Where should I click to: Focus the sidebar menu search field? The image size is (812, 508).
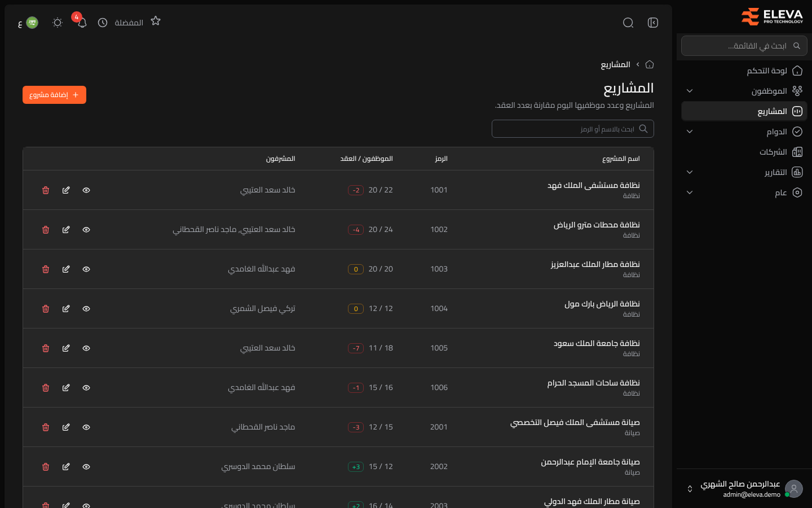pos(744,46)
